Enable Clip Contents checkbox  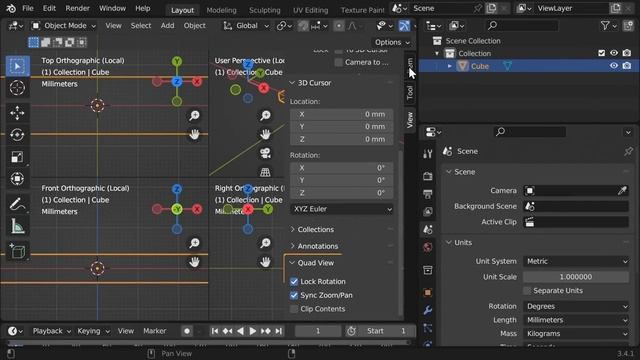pos(294,309)
